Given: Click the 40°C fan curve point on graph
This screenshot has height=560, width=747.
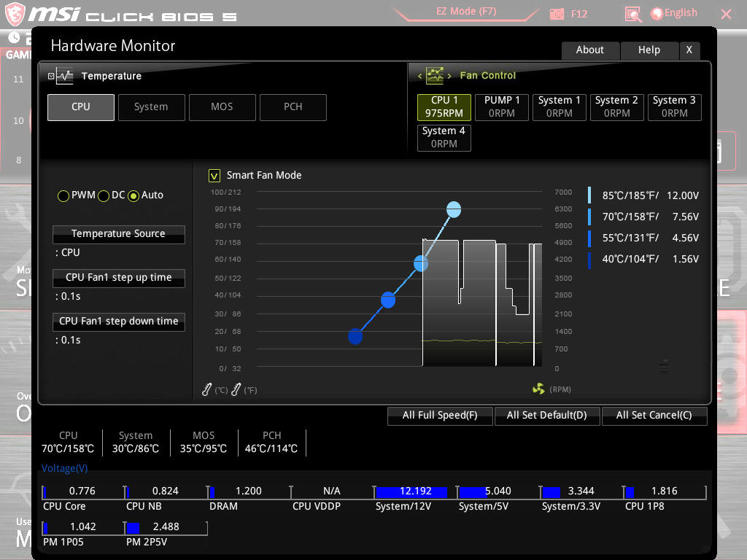Looking at the screenshot, I should coord(355,336).
